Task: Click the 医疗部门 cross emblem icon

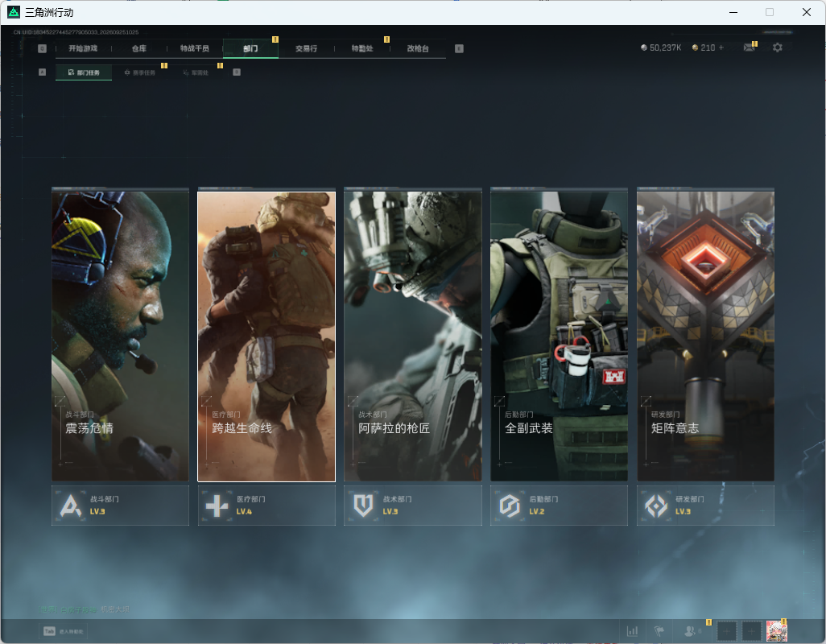Action: [x=217, y=506]
